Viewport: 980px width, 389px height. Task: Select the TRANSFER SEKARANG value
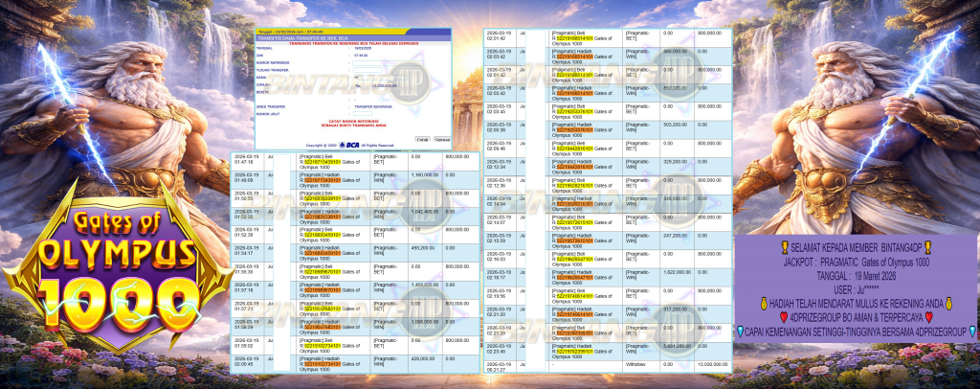click(373, 107)
